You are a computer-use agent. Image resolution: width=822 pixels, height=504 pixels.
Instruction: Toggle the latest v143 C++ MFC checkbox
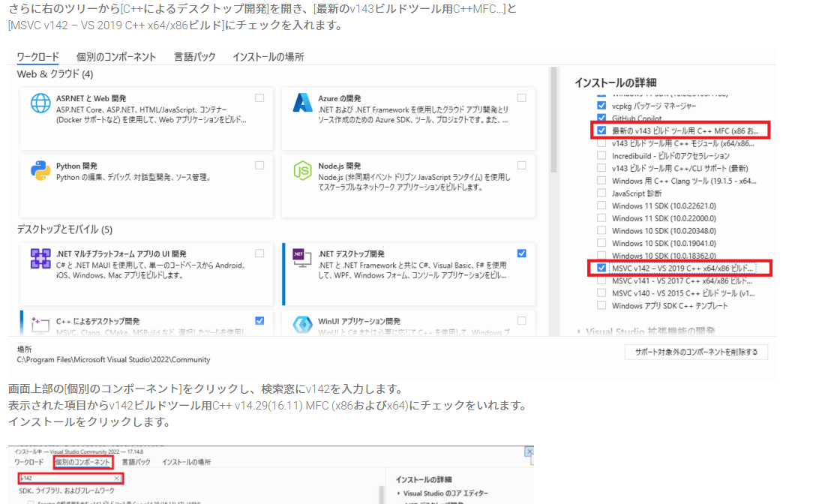601,130
